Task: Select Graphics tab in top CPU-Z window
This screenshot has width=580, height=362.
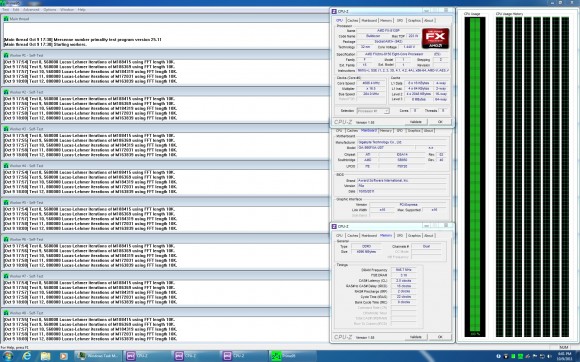Action: coord(414,20)
